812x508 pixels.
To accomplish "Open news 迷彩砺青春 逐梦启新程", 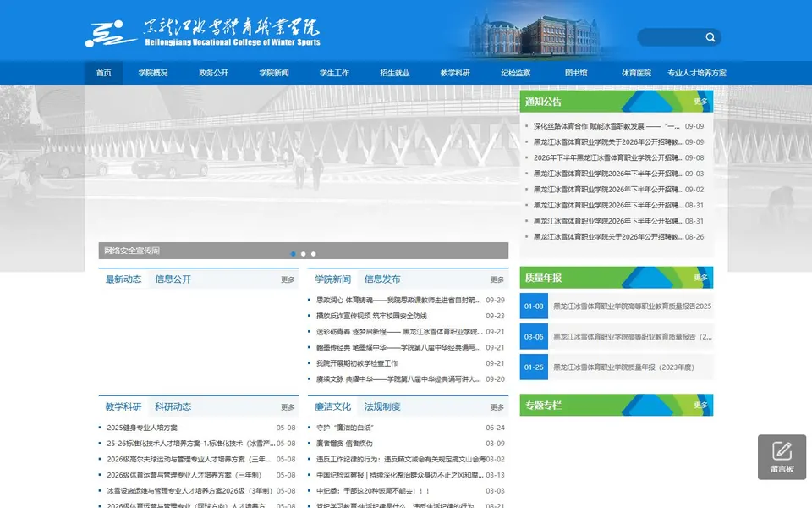I will click(398, 332).
